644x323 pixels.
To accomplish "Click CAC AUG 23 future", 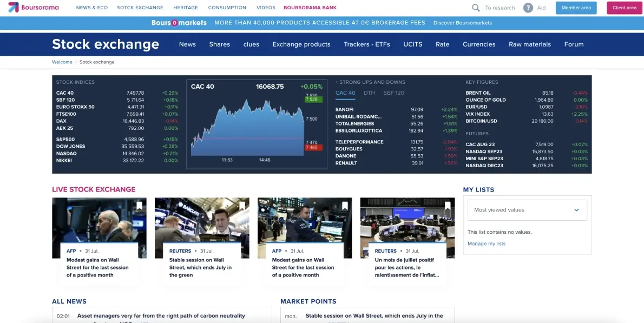I will (527, 144).
